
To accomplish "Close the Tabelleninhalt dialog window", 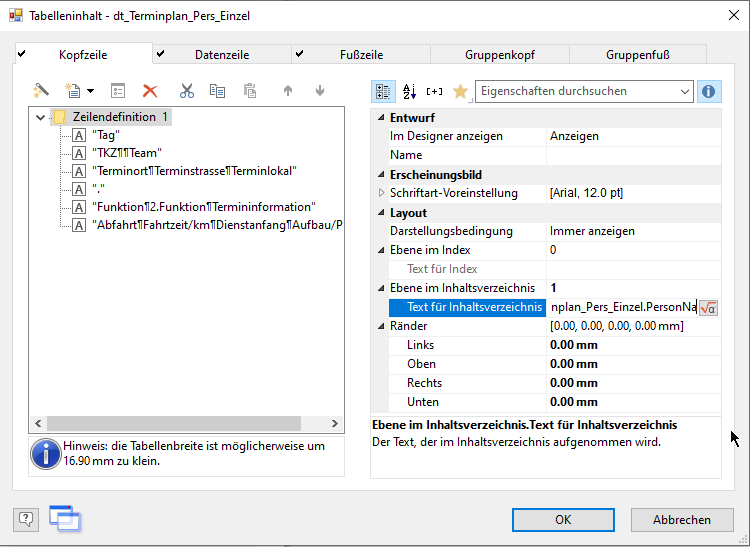I will pyautogui.click(x=734, y=15).
